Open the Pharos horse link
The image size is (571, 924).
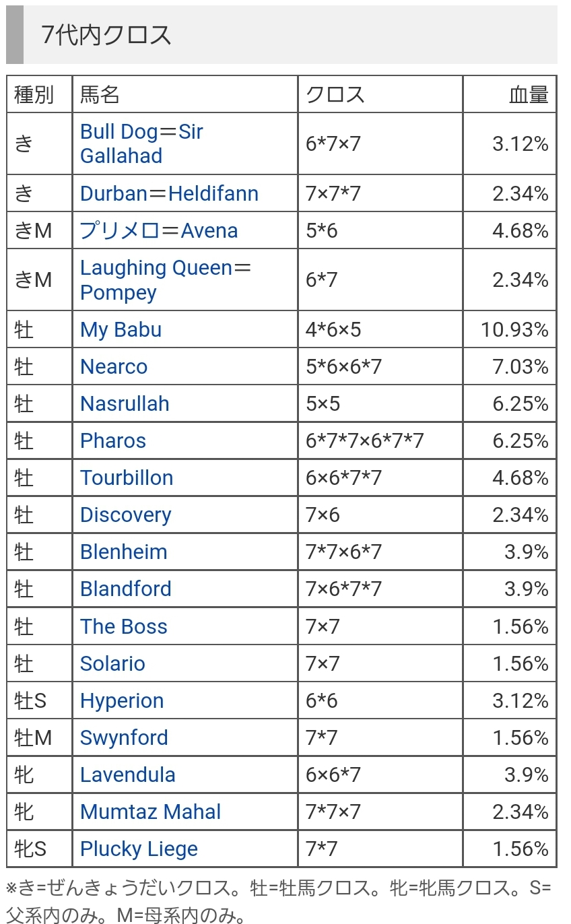pos(113,441)
